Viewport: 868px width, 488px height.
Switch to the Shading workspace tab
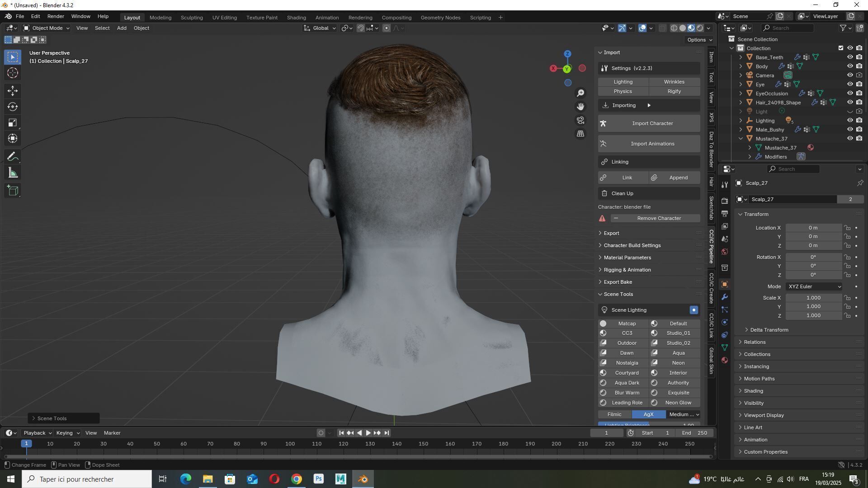(296, 18)
